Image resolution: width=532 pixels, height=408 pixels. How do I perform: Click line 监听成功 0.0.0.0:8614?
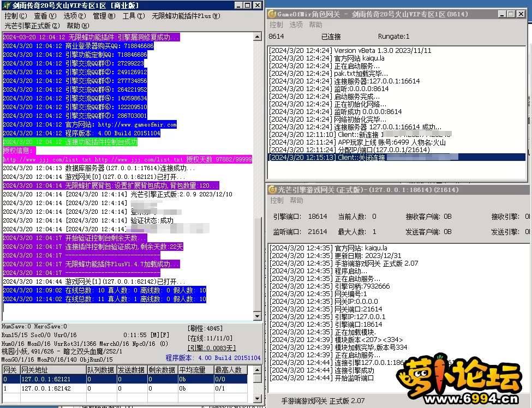pos(335,112)
